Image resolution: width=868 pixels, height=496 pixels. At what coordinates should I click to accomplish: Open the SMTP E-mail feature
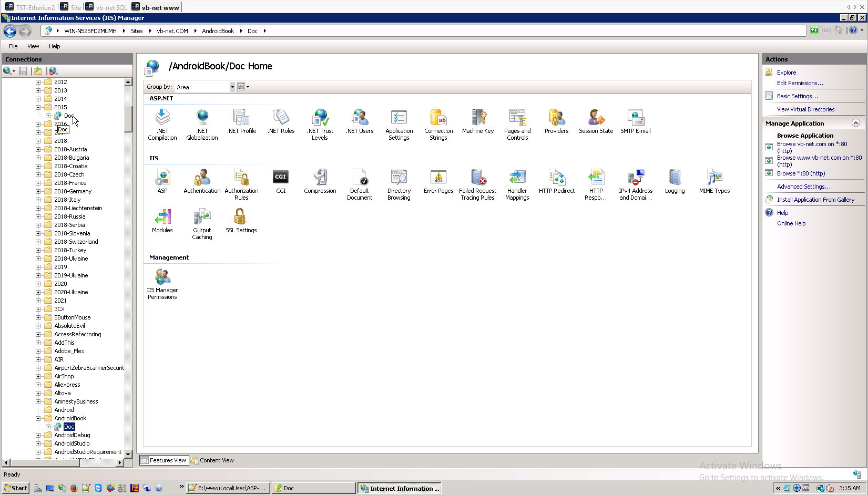(x=636, y=121)
